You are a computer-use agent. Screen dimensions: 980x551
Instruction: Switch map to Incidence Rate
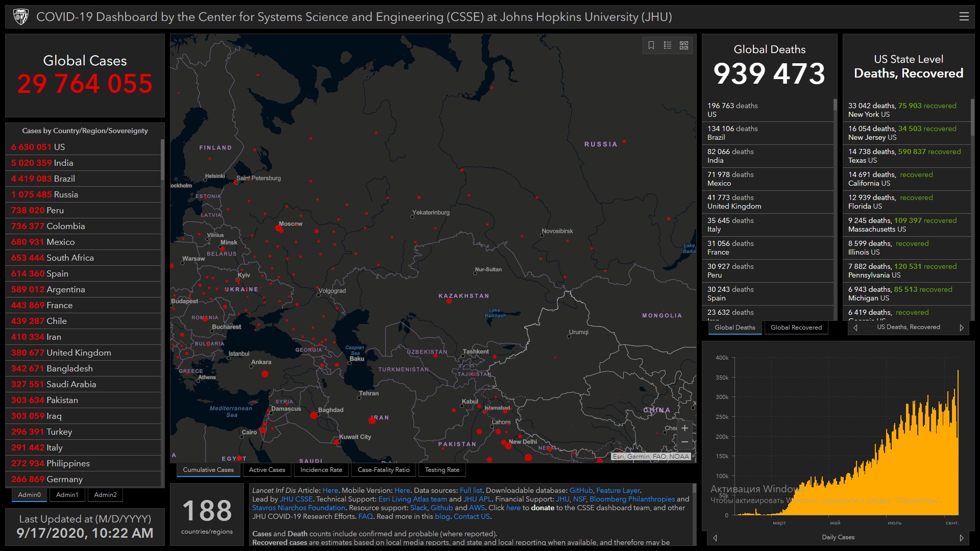(321, 470)
